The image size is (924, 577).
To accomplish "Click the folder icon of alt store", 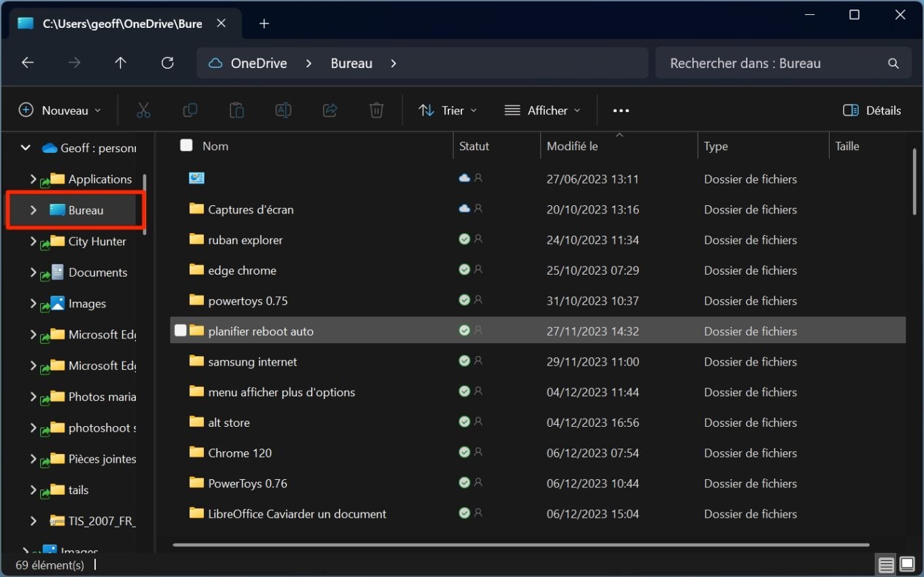I will click(196, 422).
